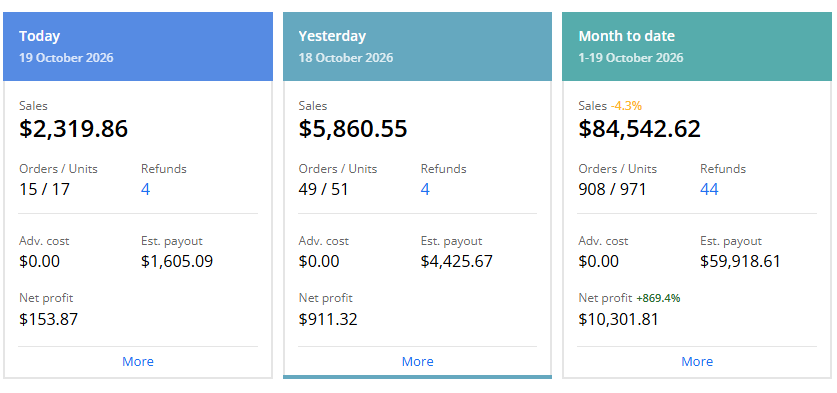
Task: Click Today's net profit $153.87
Action: [x=49, y=319]
